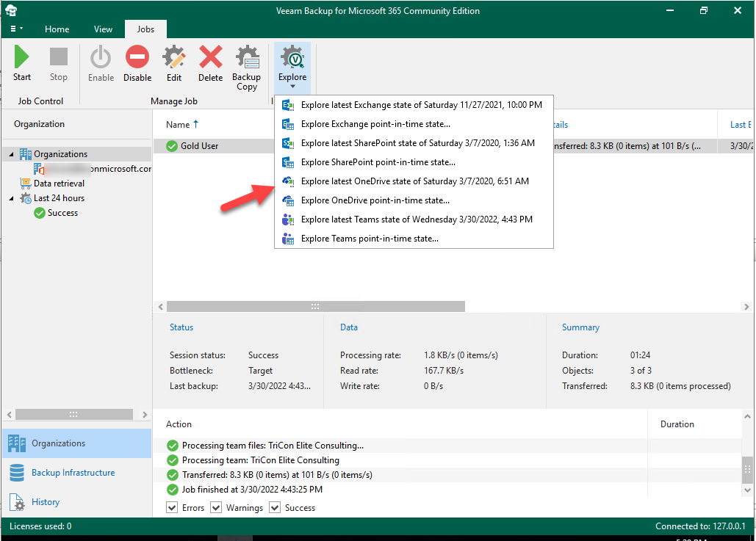Open the History view in sidebar
The width and height of the screenshot is (756, 541).
point(46,502)
